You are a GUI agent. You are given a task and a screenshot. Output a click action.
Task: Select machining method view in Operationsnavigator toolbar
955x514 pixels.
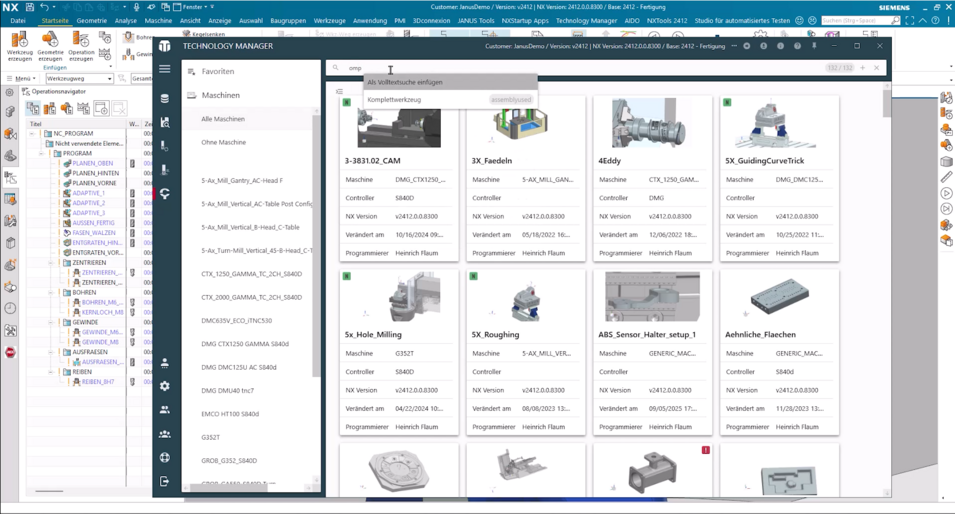[x=83, y=109]
